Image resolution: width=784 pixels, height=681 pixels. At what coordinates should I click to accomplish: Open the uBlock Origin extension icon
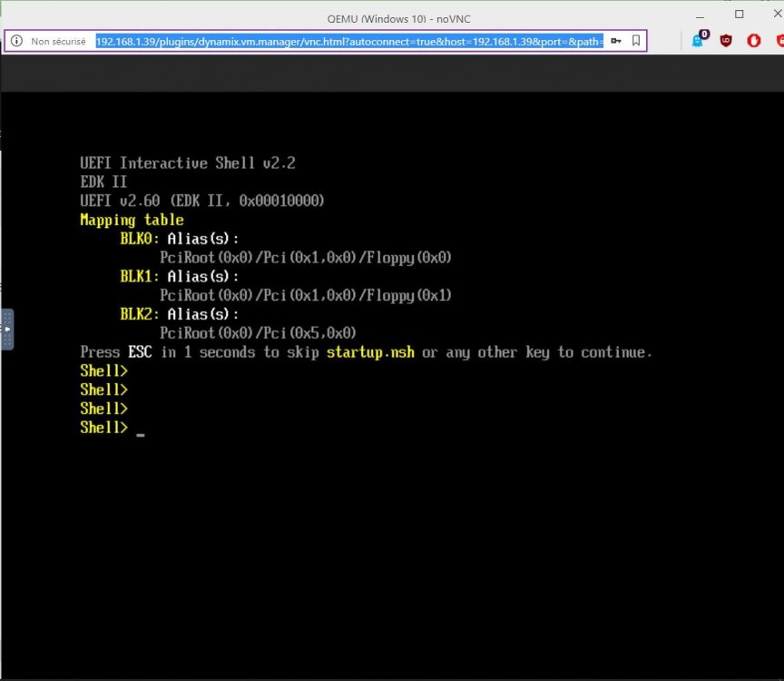pyautogui.click(x=726, y=41)
